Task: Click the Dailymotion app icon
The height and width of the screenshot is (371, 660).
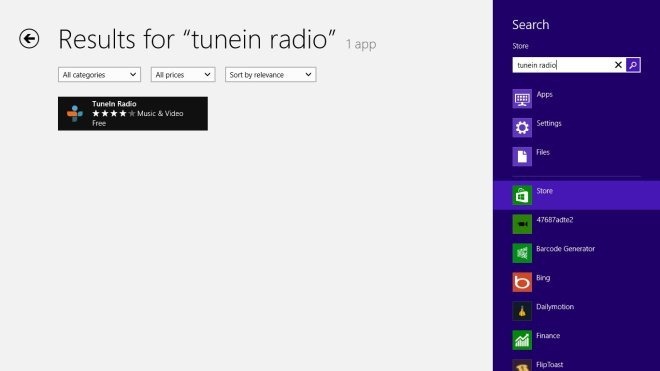Action: click(522, 311)
